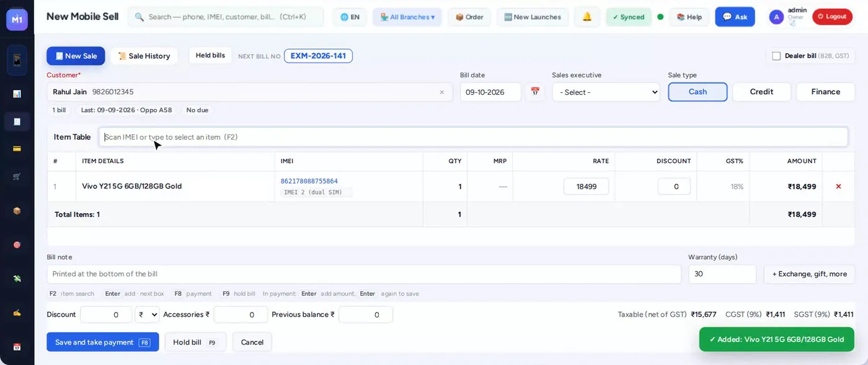Image resolution: width=868 pixels, height=365 pixels.
Task: Open mobile phone module in sidebar
Action: click(x=17, y=60)
